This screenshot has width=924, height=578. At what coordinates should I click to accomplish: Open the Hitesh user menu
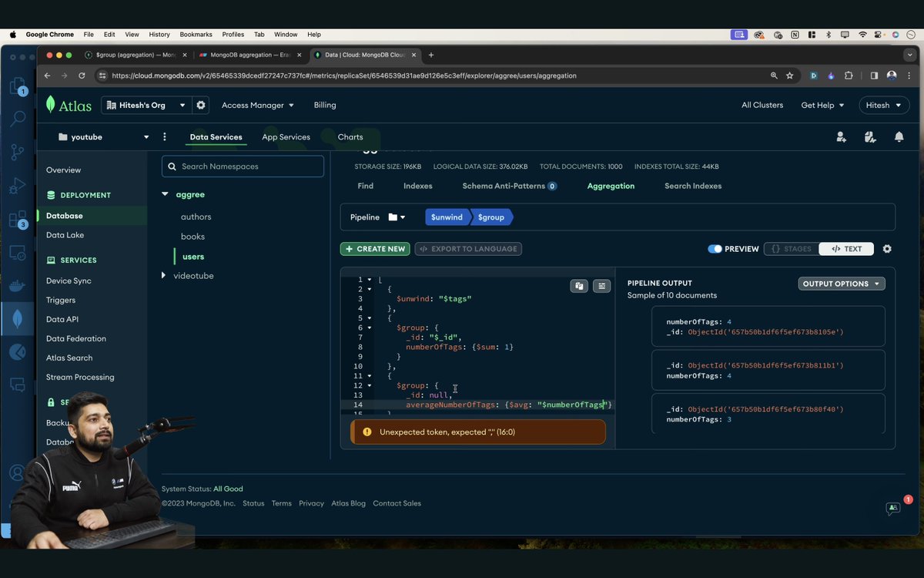tap(882, 105)
